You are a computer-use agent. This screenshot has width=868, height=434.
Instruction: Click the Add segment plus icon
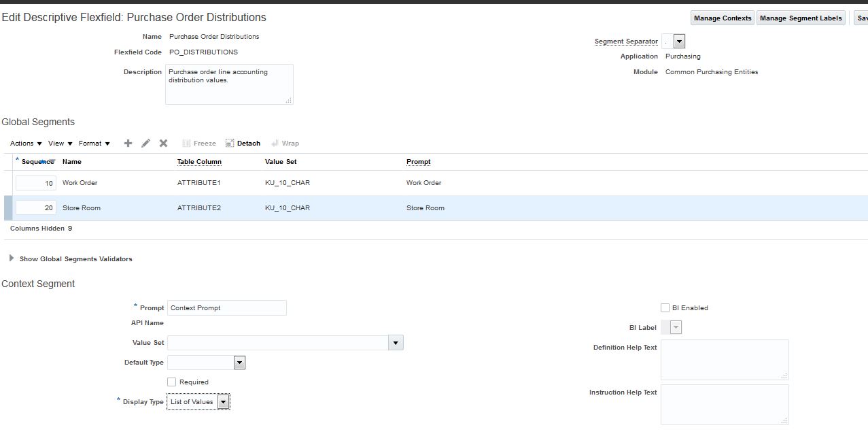click(x=128, y=143)
